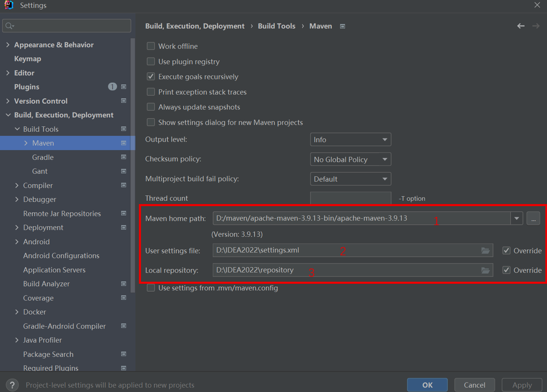Click the settings search field
Screen dimensions: 547x392
tap(67, 26)
